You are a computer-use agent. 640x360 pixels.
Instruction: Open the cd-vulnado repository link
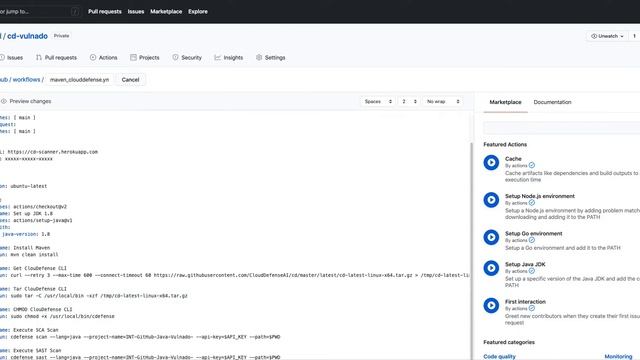pos(27,36)
